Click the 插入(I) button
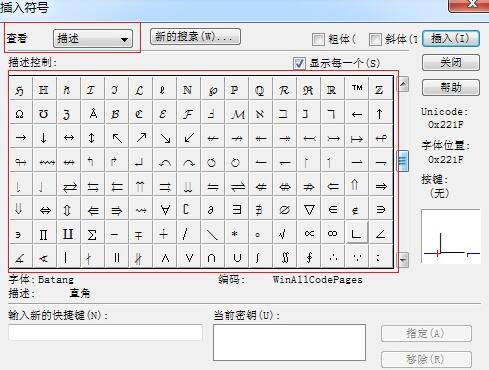The height and width of the screenshot is (370, 489). coord(451,38)
